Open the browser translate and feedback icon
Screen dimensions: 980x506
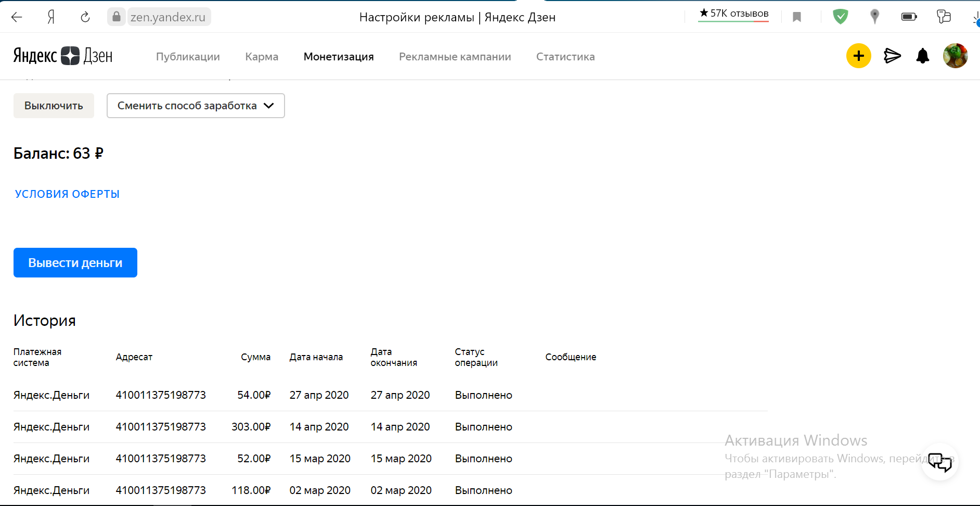[x=944, y=17]
